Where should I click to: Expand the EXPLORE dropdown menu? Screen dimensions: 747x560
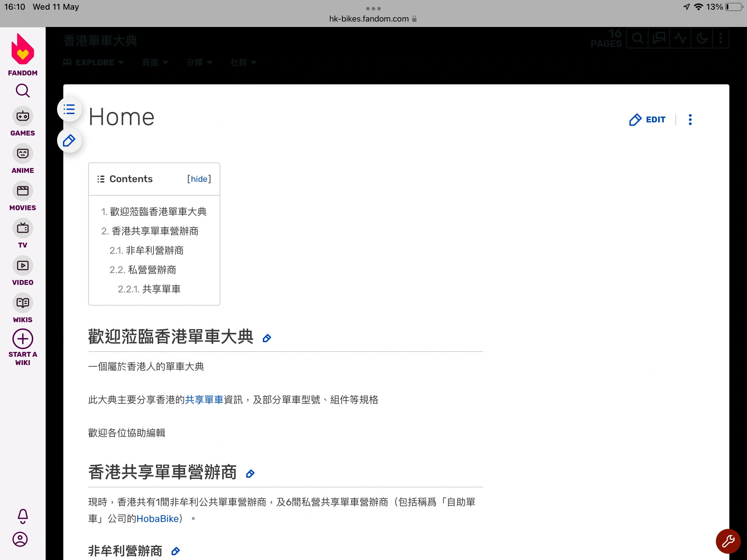click(x=94, y=63)
